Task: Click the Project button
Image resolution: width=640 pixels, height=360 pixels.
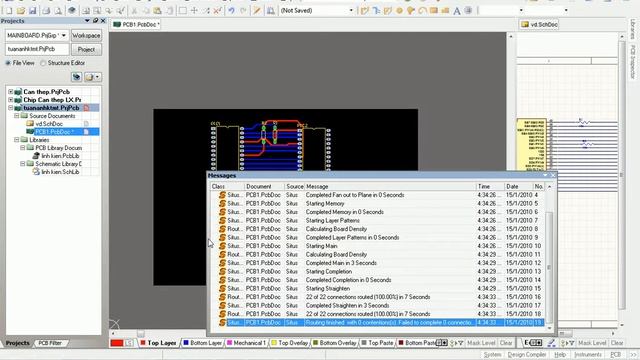Action: pos(86,49)
